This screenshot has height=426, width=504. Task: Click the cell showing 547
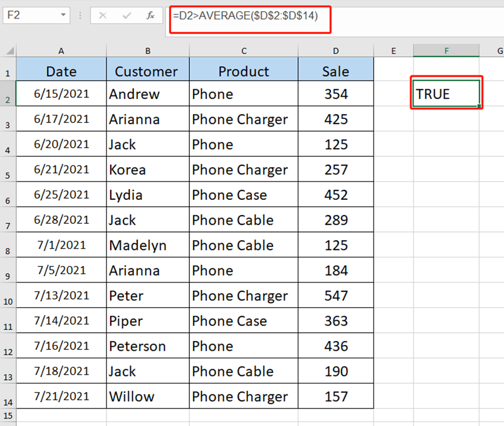[x=336, y=295]
